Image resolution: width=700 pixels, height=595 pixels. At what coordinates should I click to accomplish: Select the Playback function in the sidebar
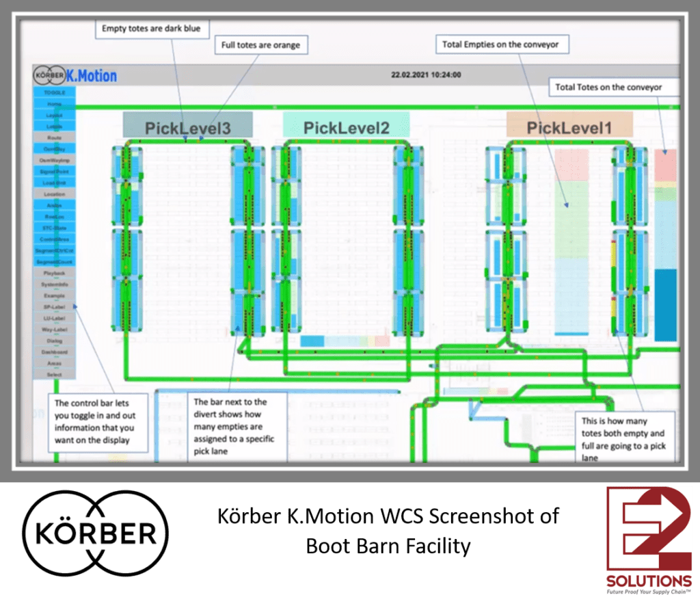click(55, 272)
